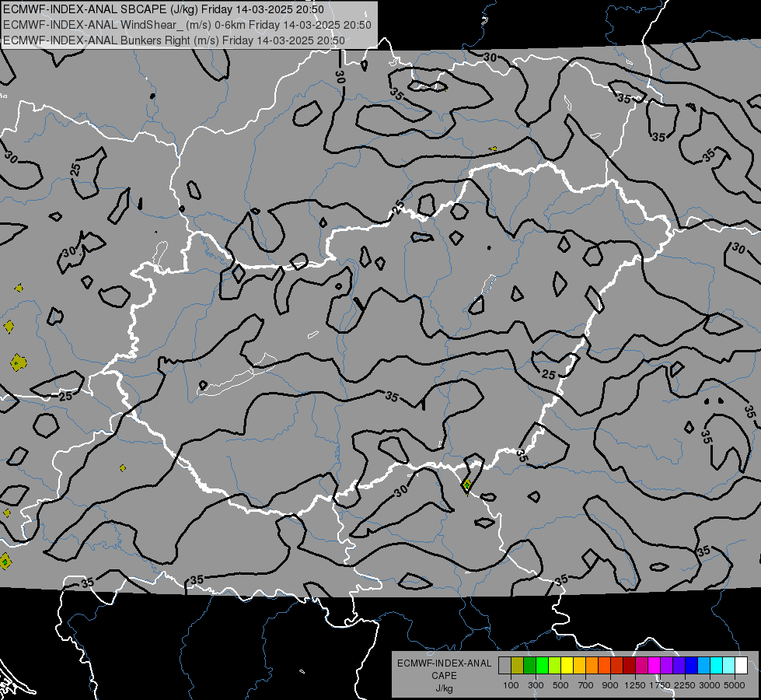Click the 3000 legend value
This screenshot has height=700, width=761.
click(x=710, y=685)
